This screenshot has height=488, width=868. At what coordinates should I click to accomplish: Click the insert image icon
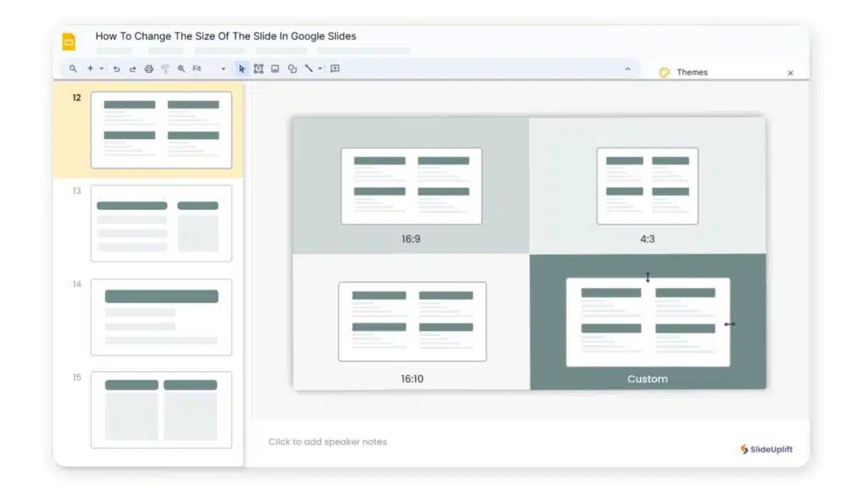[275, 69]
